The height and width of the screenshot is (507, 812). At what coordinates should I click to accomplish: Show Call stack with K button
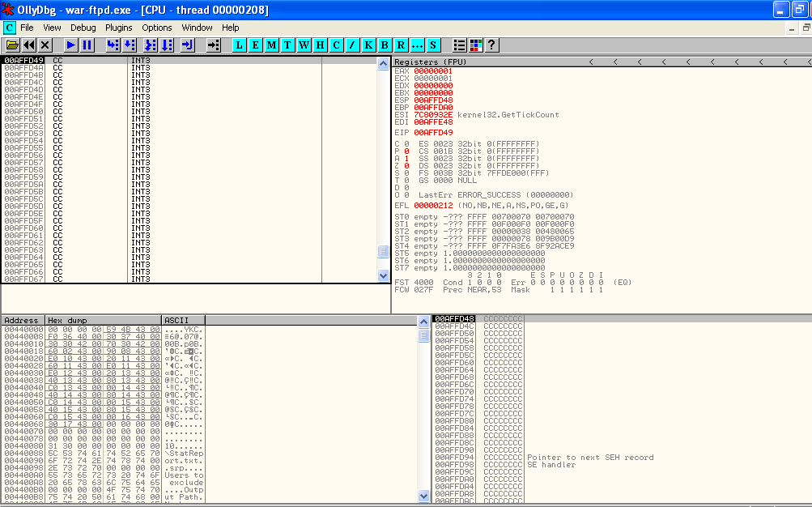pyautogui.click(x=368, y=45)
